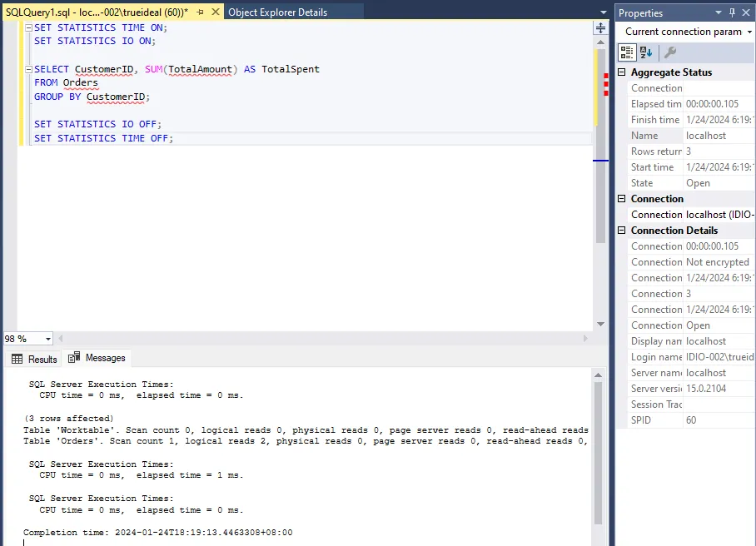Pin the SQLQuery1.sql tab
The image size is (756, 546).
200,12
